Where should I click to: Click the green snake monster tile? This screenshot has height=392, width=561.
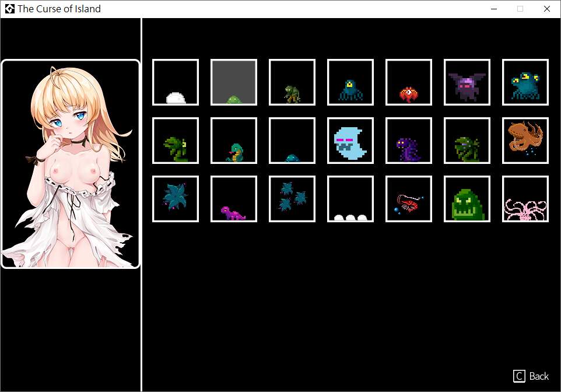click(234, 141)
